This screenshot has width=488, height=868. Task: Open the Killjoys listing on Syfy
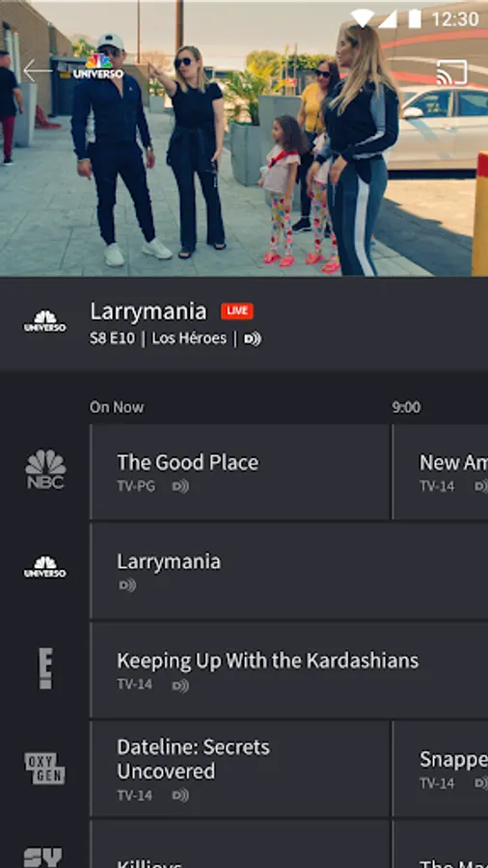pos(240,845)
